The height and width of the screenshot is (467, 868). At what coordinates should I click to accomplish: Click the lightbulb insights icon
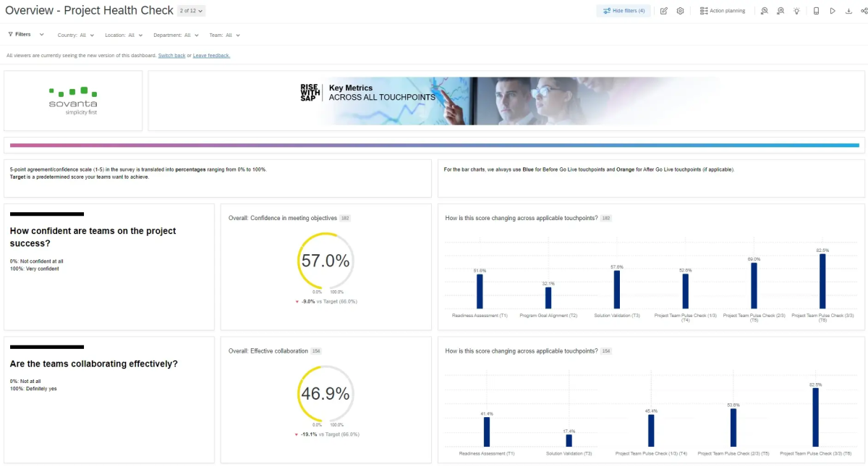[796, 11]
